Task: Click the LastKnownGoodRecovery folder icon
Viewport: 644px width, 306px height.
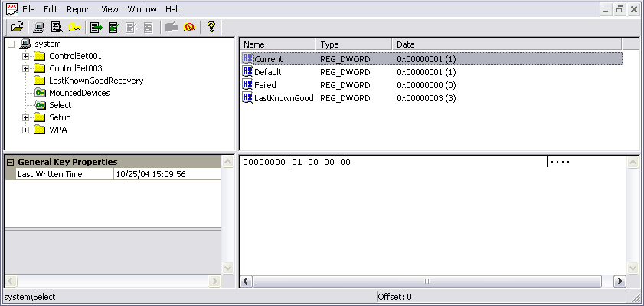Action: (39, 81)
